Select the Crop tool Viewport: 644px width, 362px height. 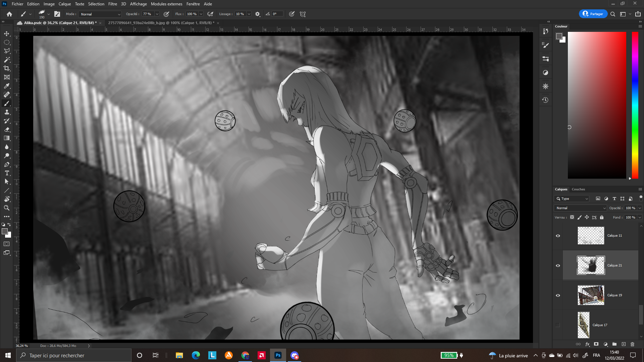click(x=7, y=68)
